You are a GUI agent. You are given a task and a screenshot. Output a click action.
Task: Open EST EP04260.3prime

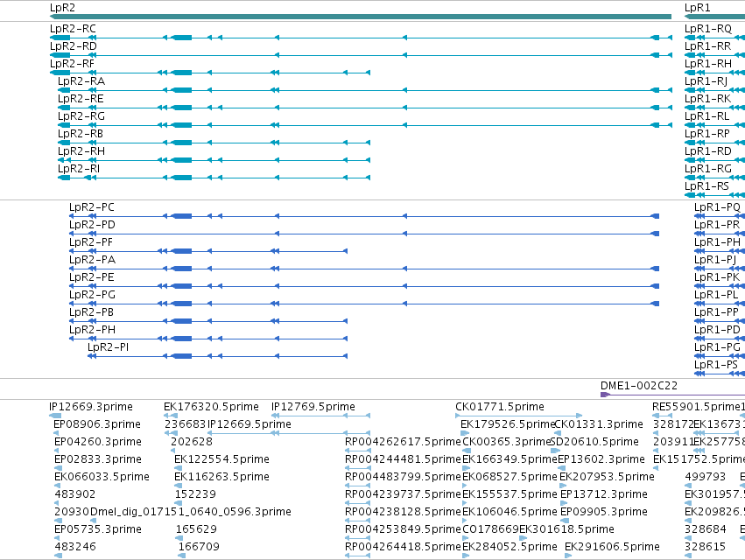click(98, 442)
